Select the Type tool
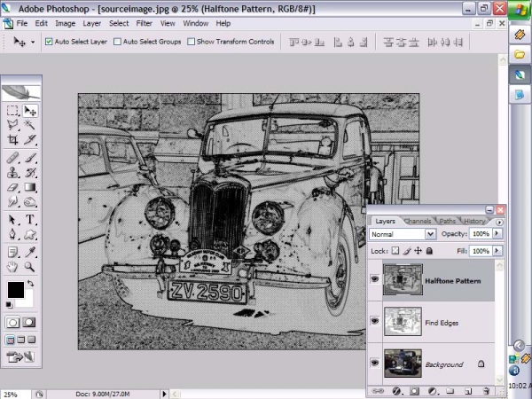This screenshot has width=532, height=399. (30, 220)
